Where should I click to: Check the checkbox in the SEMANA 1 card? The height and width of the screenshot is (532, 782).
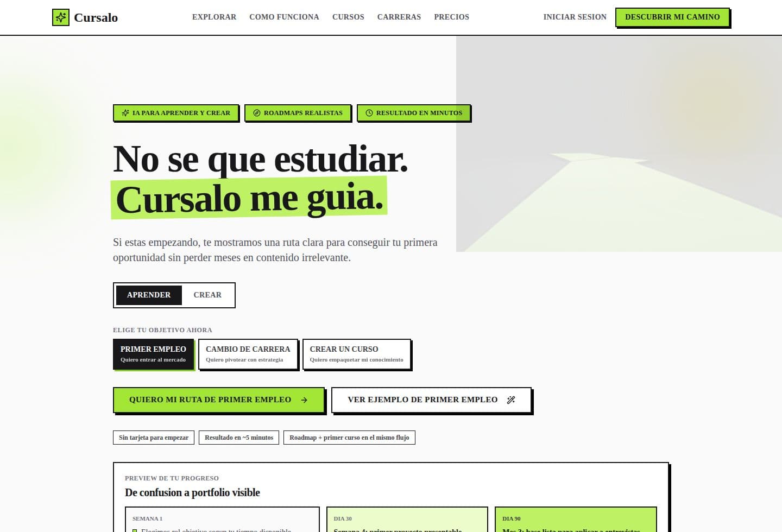(x=136, y=530)
